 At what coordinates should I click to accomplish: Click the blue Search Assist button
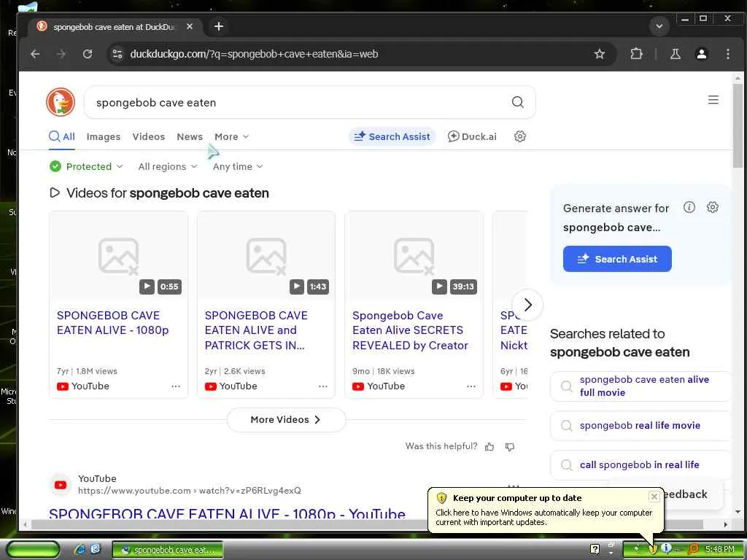[617, 259]
